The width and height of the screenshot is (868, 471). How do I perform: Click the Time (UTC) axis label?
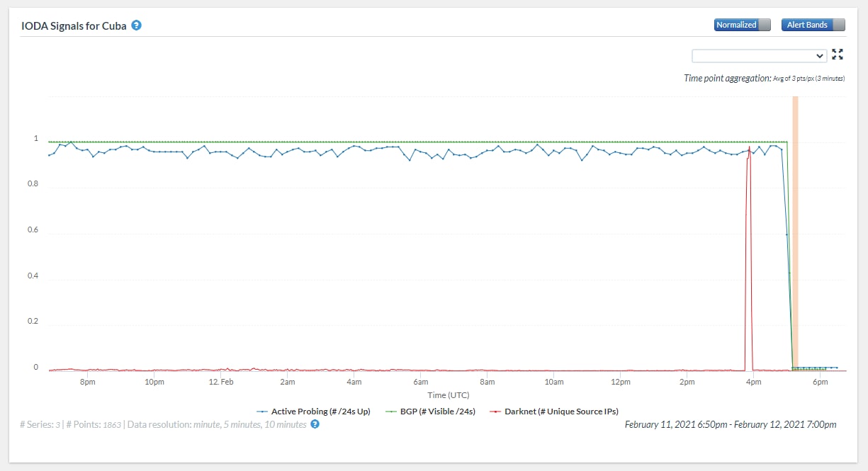click(x=448, y=395)
